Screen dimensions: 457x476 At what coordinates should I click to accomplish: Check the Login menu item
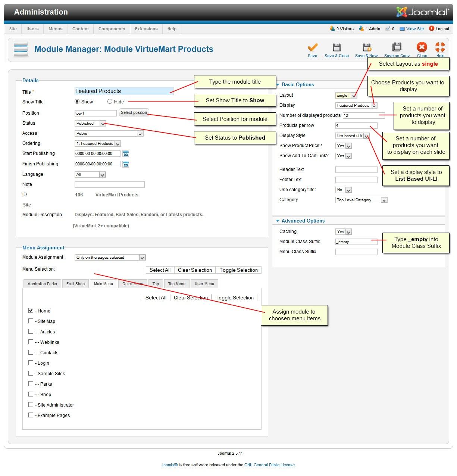31,363
